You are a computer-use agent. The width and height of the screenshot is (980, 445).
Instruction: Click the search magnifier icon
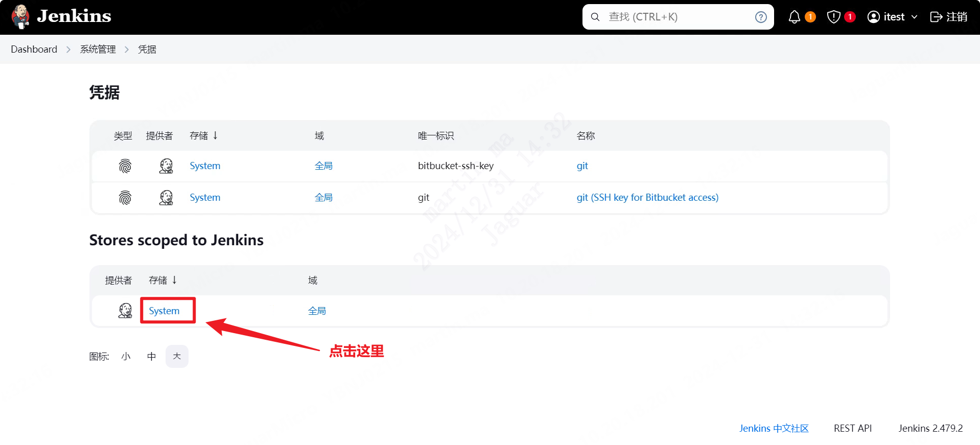(595, 17)
